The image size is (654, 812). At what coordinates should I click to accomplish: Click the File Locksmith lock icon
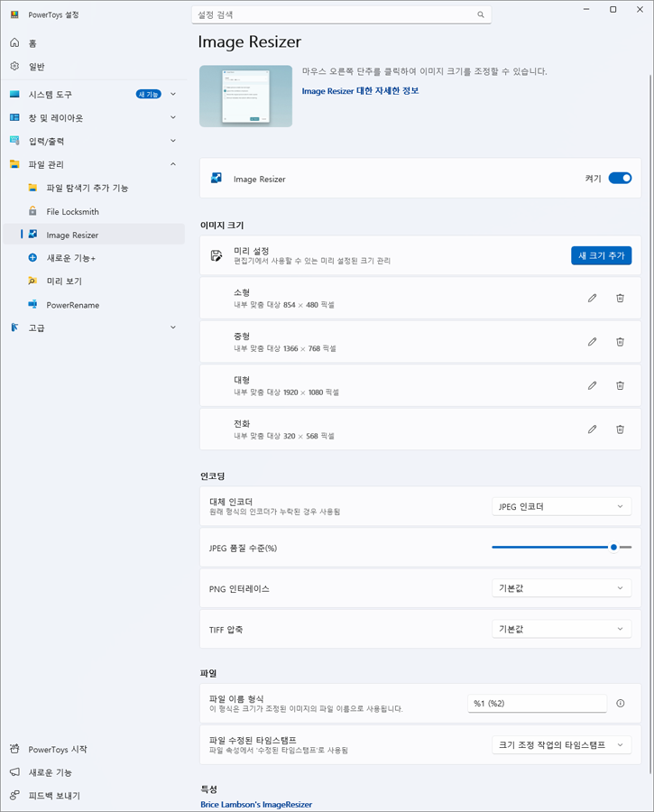click(32, 211)
